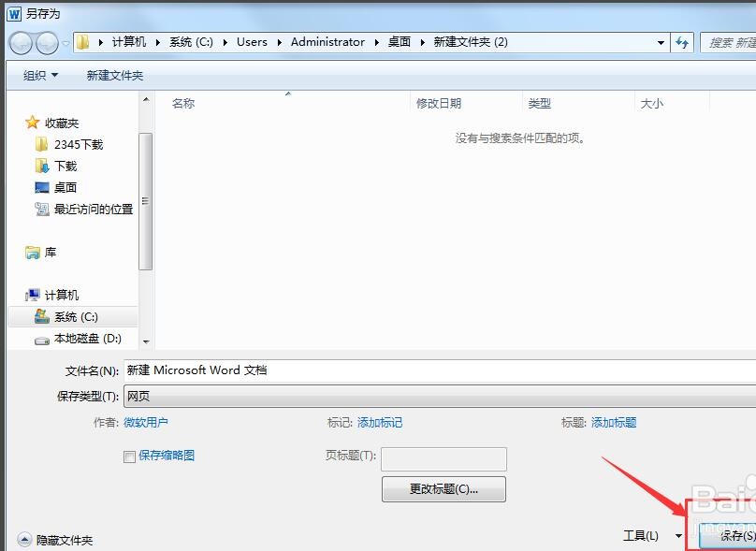The image size is (756, 551).
Task: Select Administrator in the address breadcrumb
Action: click(x=327, y=42)
